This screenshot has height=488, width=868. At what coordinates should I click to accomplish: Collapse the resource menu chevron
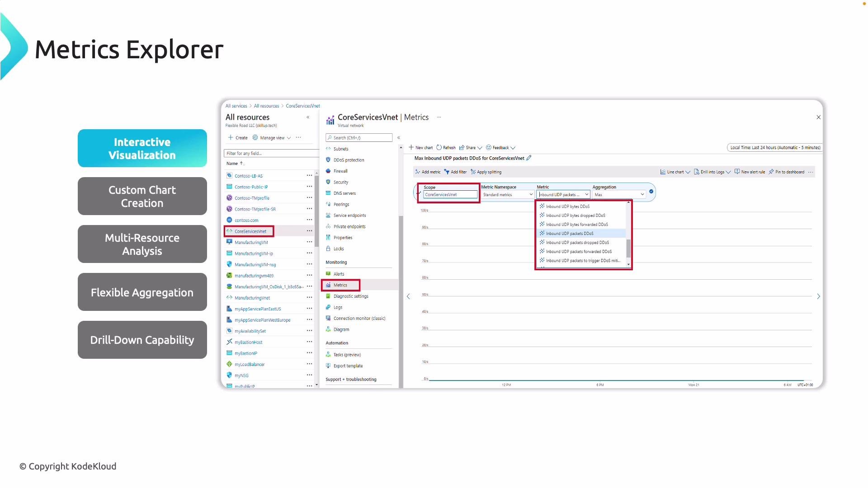click(x=398, y=138)
